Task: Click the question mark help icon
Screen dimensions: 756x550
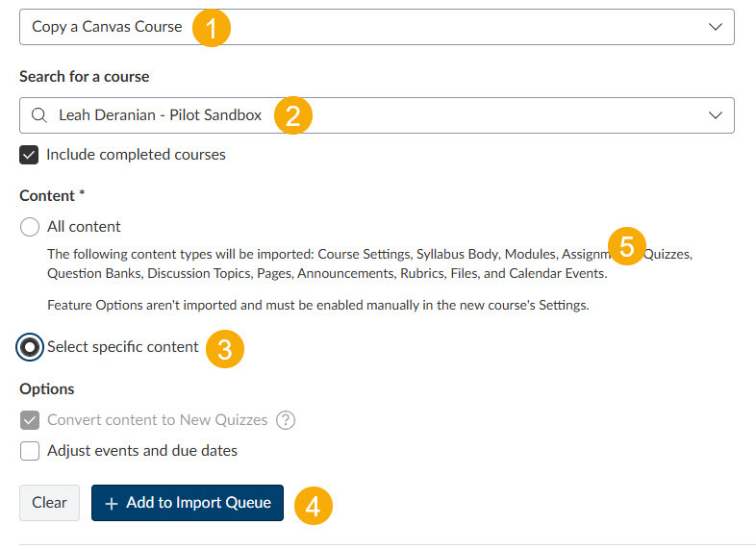Action: [x=286, y=420]
